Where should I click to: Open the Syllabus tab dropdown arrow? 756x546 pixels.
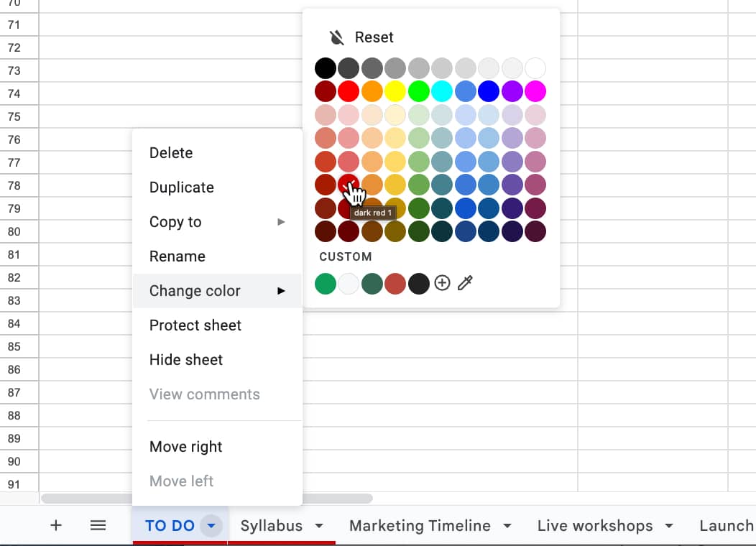pyautogui.click(x=319, y=526)
